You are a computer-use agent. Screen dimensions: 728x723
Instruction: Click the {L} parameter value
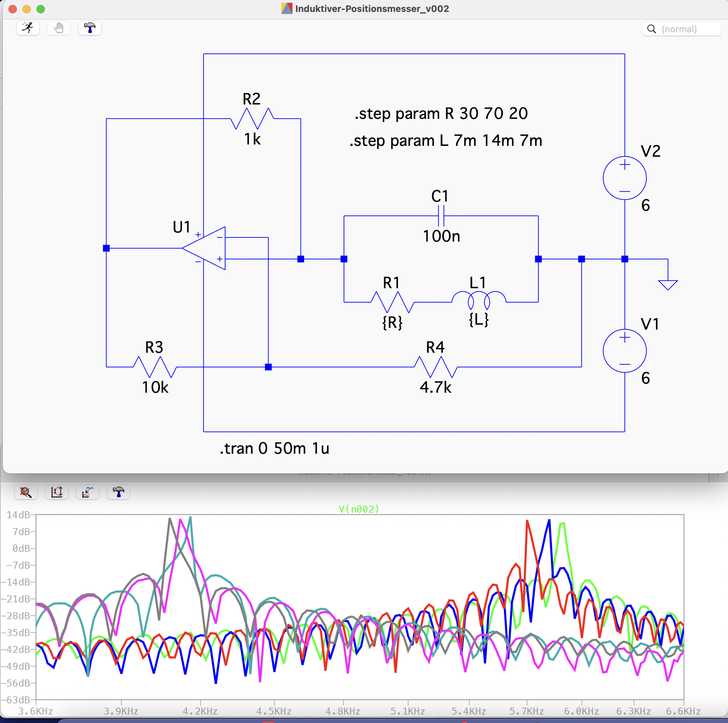click(x=479, y=319)
